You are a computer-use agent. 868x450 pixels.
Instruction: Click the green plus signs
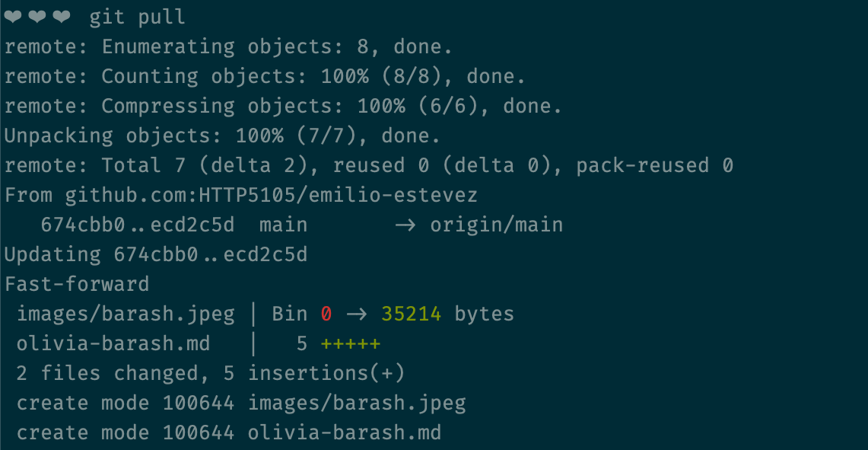[351, 344]
